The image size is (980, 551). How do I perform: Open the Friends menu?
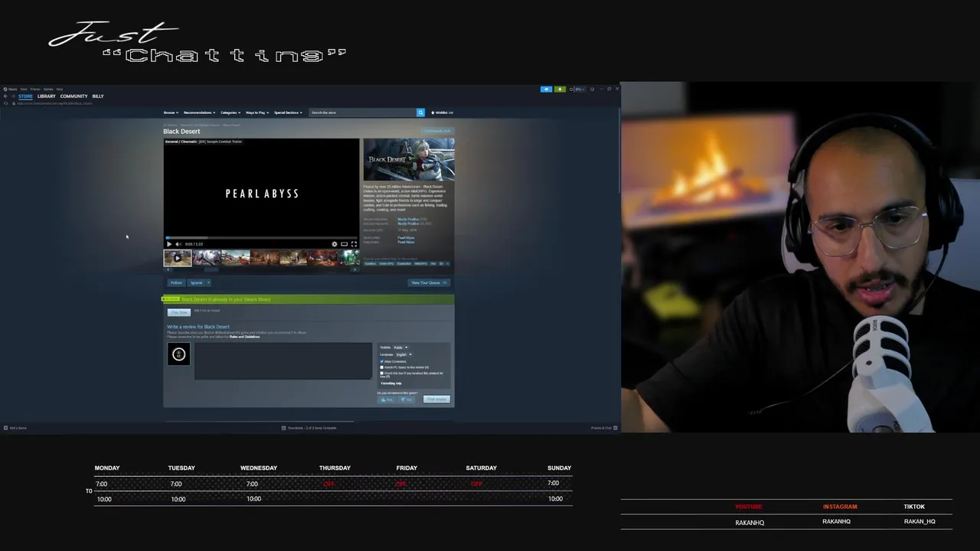[35, 89]
